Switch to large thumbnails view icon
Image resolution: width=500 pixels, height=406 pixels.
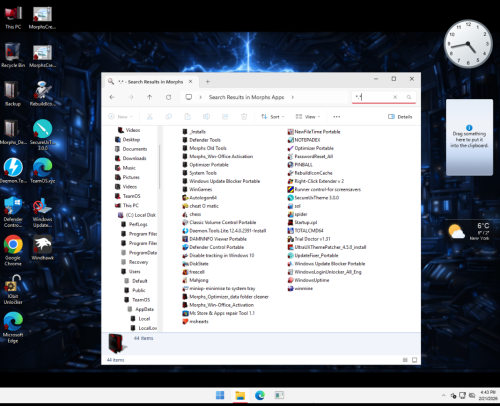[x=414, y=360]
